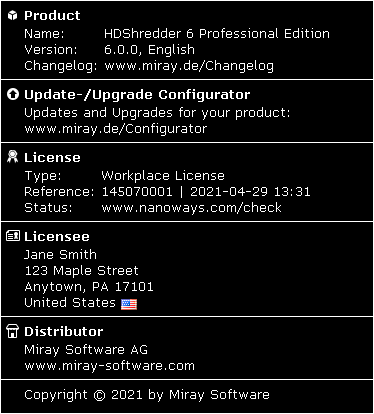This screenshot has width=374, height=414.
Task: Click the Miray Software AG distributor name
Action: coord(86,350)
